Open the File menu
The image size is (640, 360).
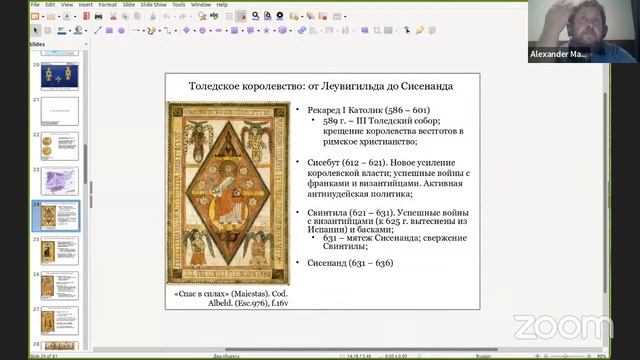[35, 4]
